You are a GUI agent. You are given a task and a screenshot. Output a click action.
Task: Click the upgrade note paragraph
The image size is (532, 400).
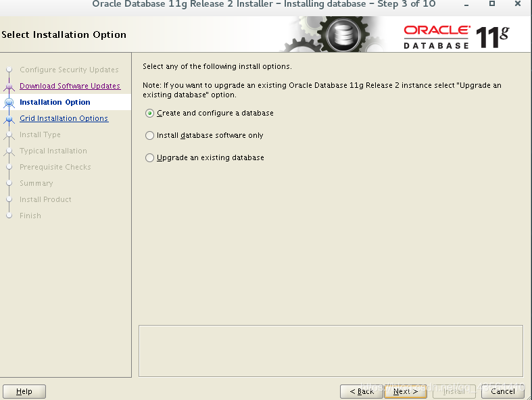point(322,90)
